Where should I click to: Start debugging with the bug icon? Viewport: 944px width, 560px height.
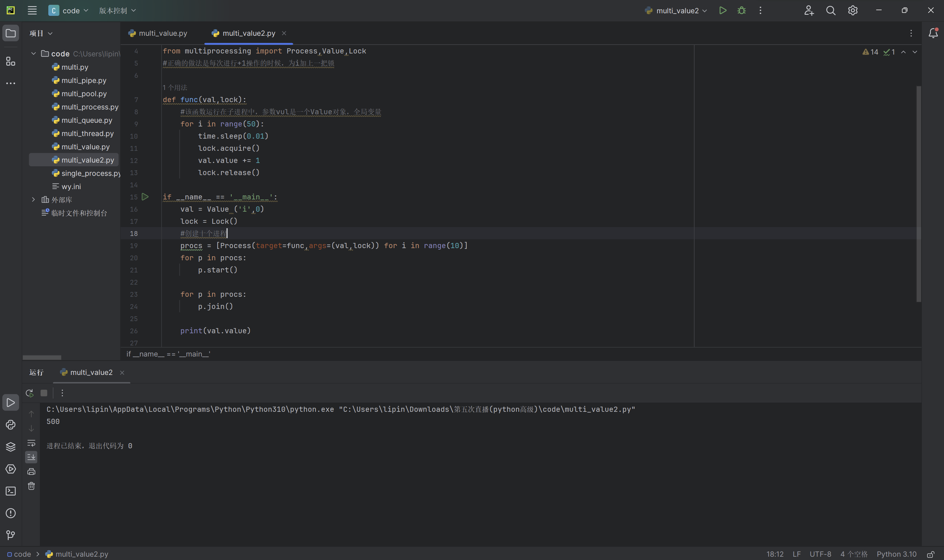(741, 11)
